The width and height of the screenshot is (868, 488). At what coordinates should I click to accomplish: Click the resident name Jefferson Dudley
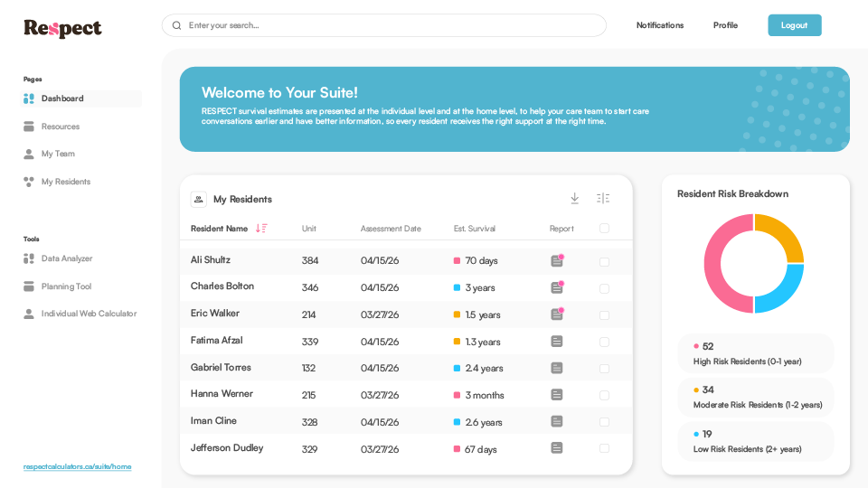tap(227, 447)
